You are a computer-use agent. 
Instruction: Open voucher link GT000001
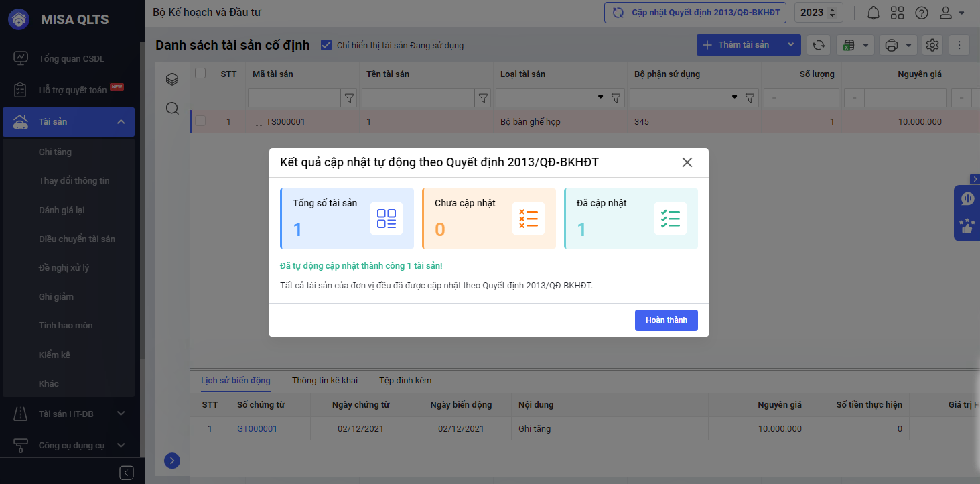(257, 428)
